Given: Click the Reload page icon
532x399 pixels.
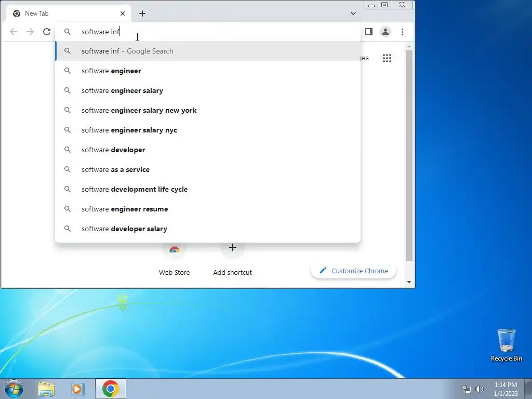Looking at the screenshot, I should point(47,32).
